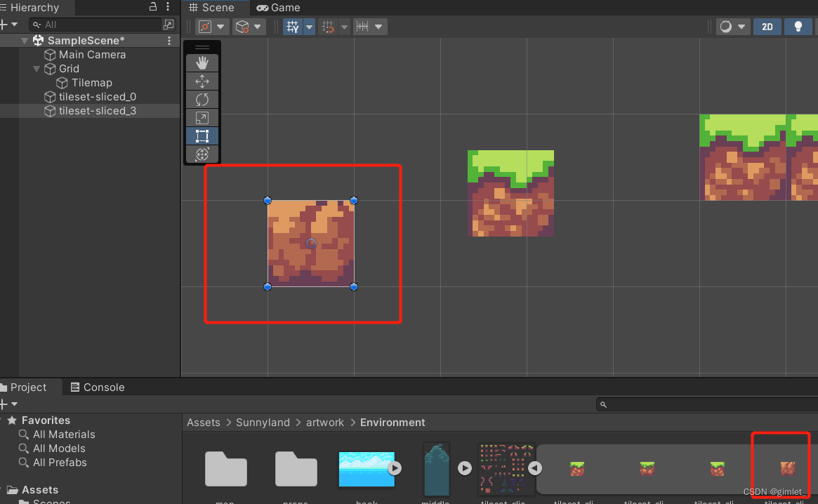Click the folder icon beside Assets in the tree
818x504 pixels.
coord(12,490)
